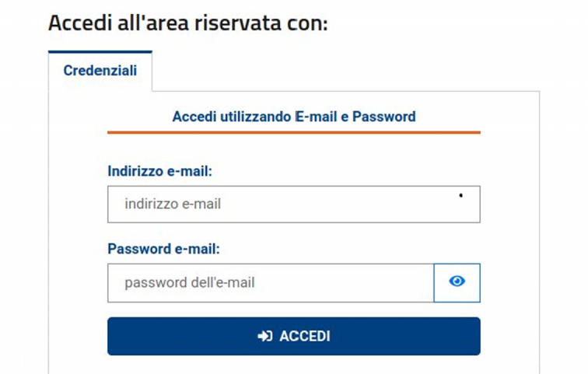Image resolution: width=588 pixels, height=374 pixels.
Task: Click the login arrow icon on ACCEDI
Action: tap(264, 336)
